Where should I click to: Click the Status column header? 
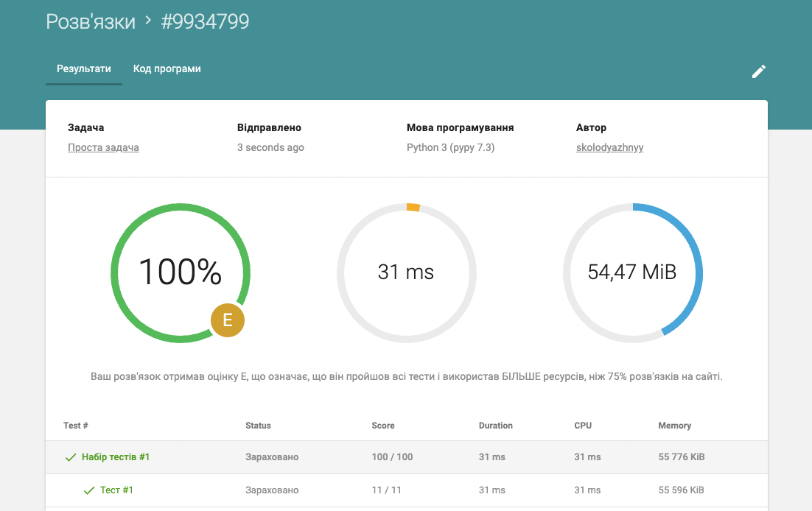coord(258,426)
